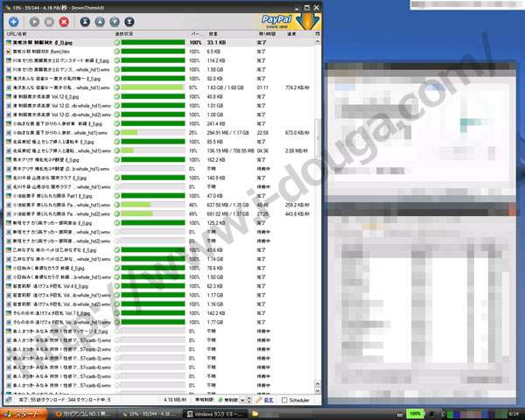The height and width of the screenshot is (420, 525).
Task: Move selection to bottom of queue
Action: [x=129, y=20]
